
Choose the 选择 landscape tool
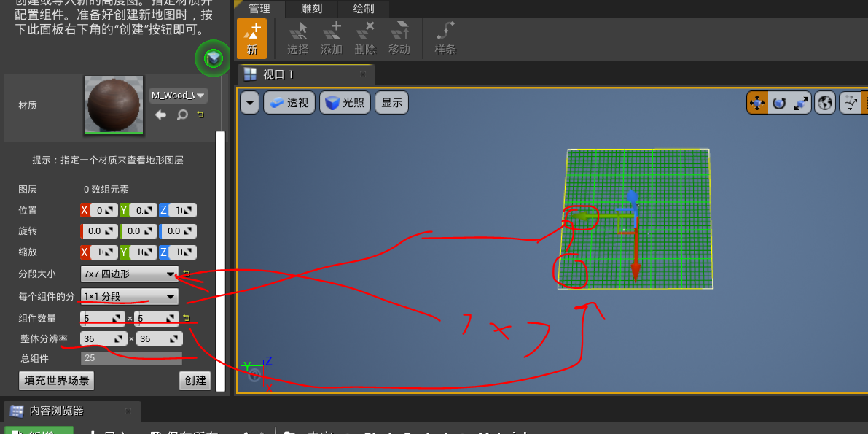coord(298,39)
